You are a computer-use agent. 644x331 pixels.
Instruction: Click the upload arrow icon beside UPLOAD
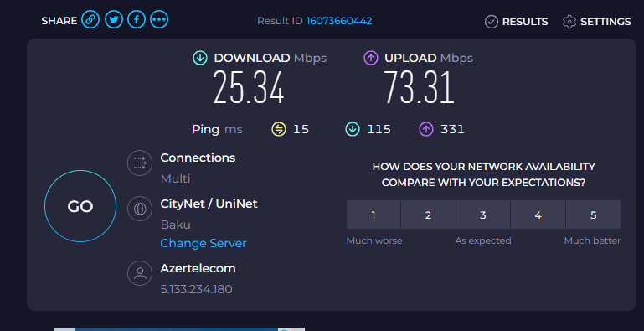pos(371,58)
